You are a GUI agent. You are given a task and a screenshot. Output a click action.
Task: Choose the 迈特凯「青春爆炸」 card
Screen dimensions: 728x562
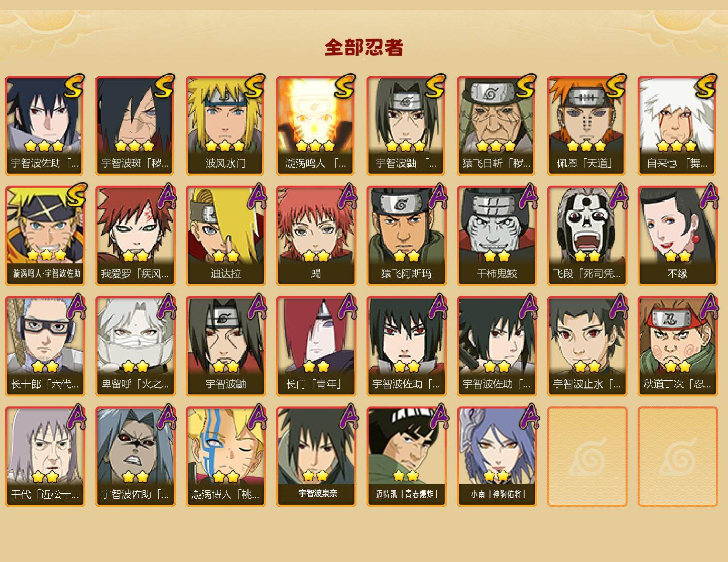[406, 457]
